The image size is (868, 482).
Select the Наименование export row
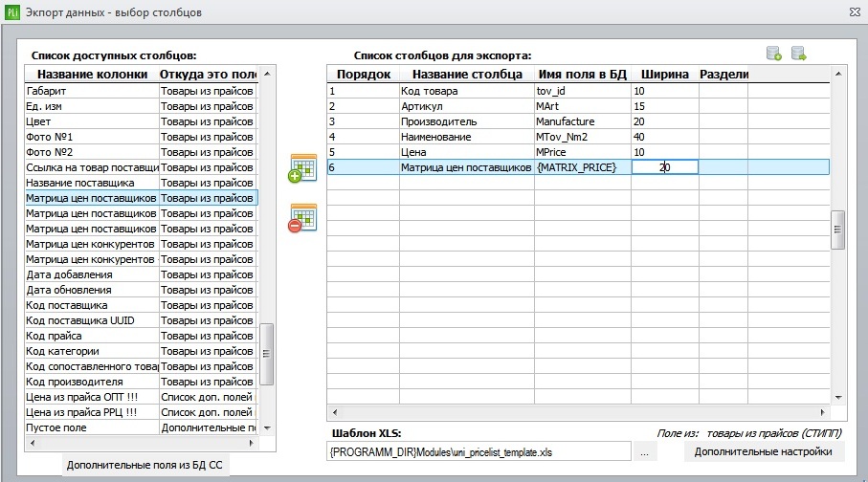[x=578, y=137]
